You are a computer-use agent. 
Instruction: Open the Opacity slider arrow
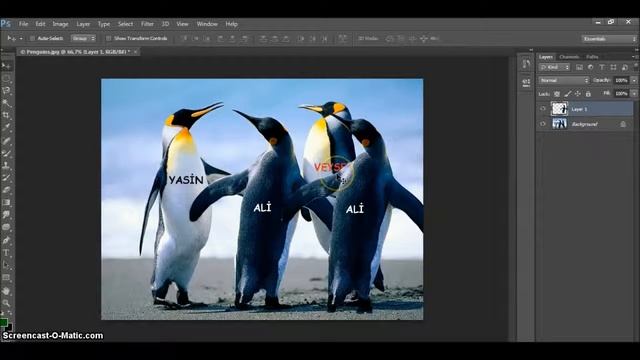pyautogui.click(x=634, y=80)
